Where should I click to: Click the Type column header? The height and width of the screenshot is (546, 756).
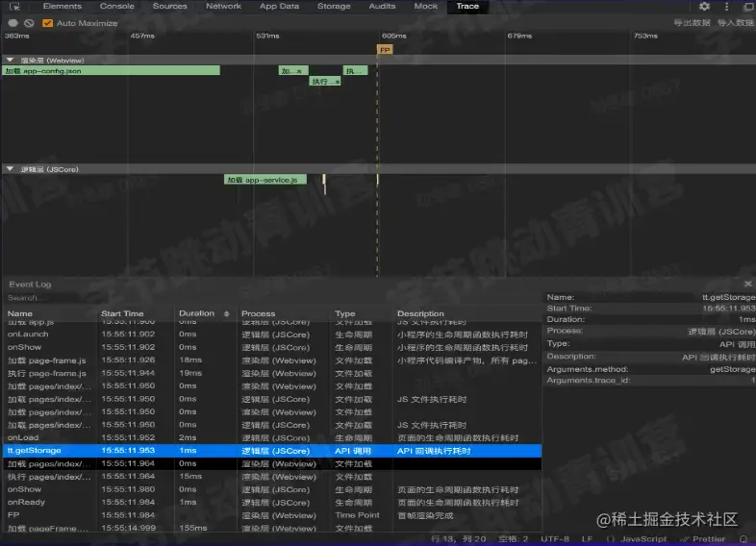click(x=344, y=313)
